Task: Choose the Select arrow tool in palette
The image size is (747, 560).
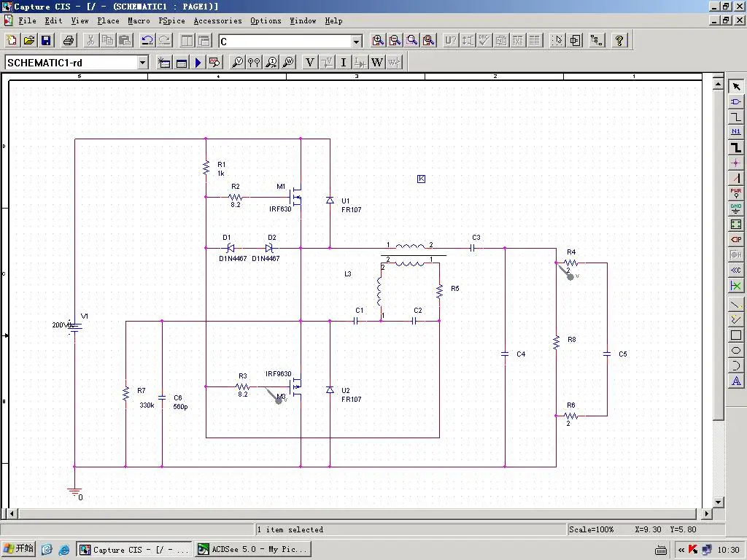Action: (736, 86)
